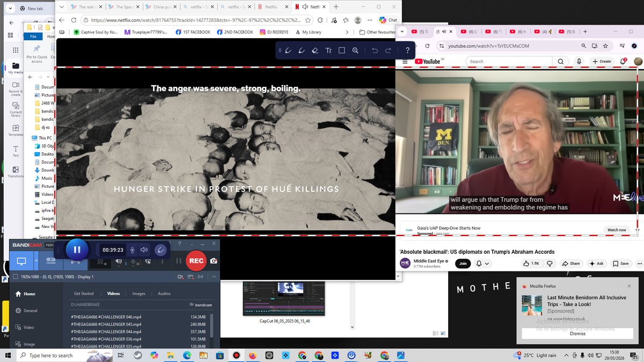Image resolution: width=644 pixels, height=362 pixels.
Task: Select the HDMI device recording mode
Action: [52, 261]
